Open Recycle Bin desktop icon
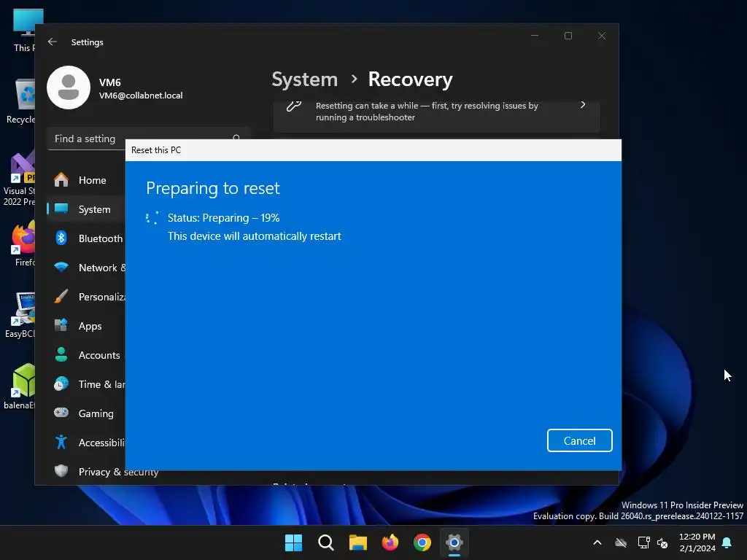The width and height of the screenshot is (747, 560). tap(21, 102)
